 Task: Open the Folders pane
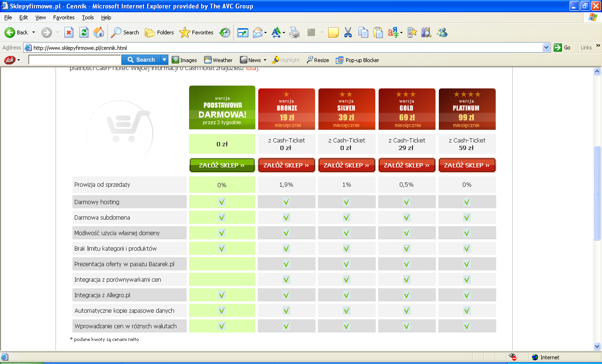tap(159, 32)
